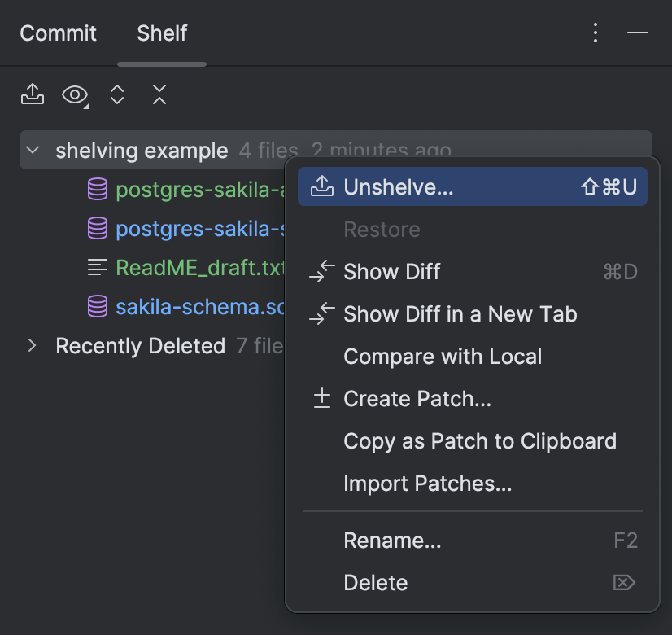Choose Create Patch... menu entry
Screen dimensions: 672x635
click(x=473, y=399)
